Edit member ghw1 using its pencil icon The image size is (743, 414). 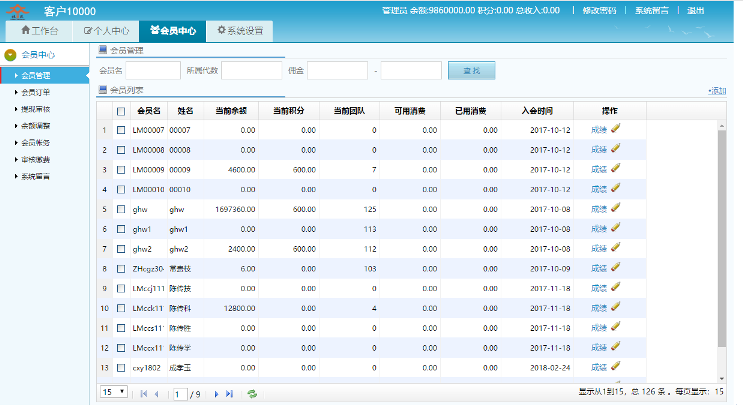pos(616,228)
